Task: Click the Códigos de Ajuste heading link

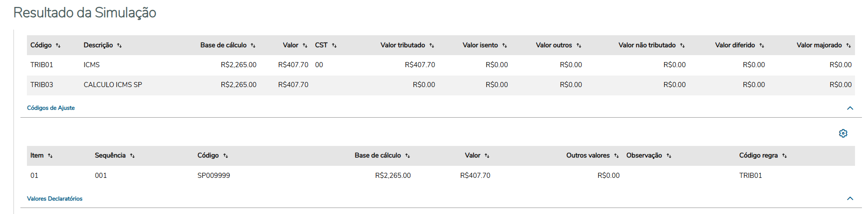Action: [x=51, y=108]
